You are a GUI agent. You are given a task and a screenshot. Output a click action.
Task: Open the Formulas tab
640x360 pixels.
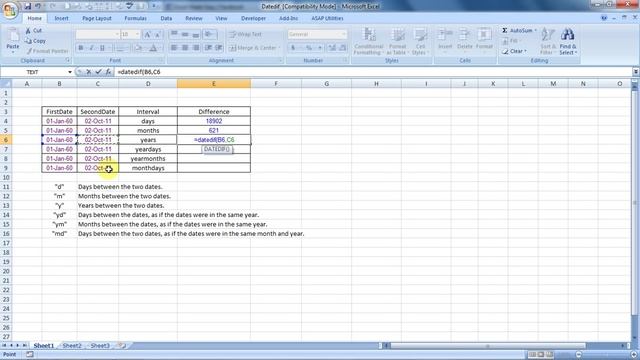coord(136,18)
